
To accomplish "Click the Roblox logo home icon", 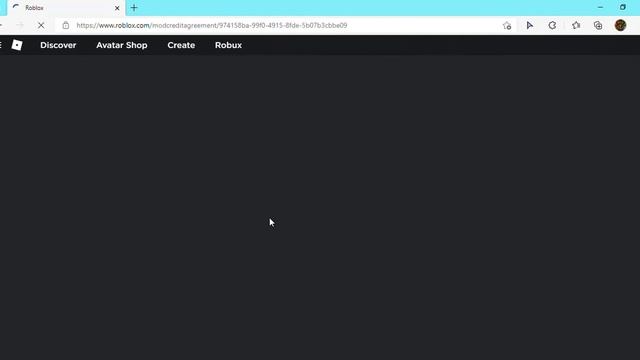I will (17, 45).
